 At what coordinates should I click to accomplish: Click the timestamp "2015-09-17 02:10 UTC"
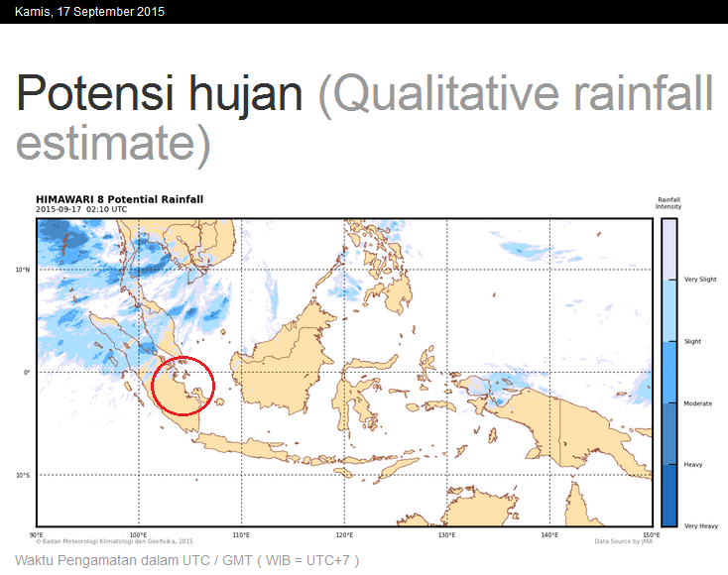click(x=81, y=209)
